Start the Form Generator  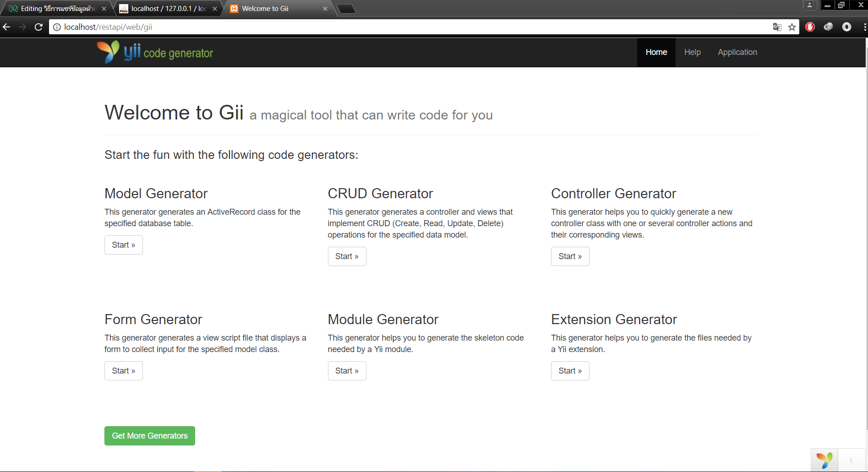(124, 371)
